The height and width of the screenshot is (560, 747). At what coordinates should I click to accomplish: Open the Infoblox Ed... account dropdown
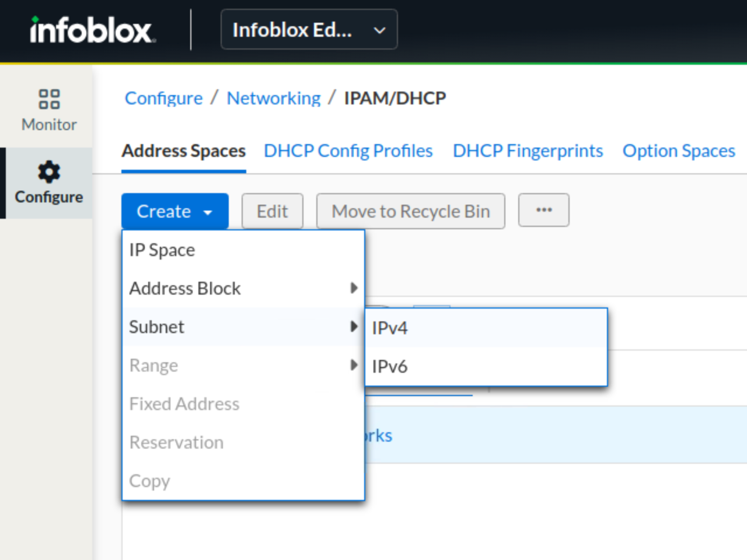309,30
